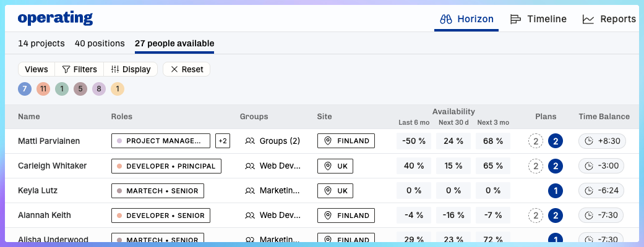
Task: Click the solid blue plans badge for Keyla Lutz
Action: [556, 191]
